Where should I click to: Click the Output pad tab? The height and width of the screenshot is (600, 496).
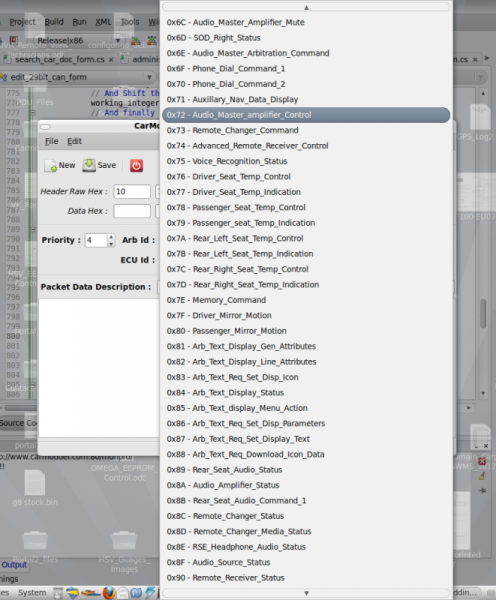tap(14, 565)
